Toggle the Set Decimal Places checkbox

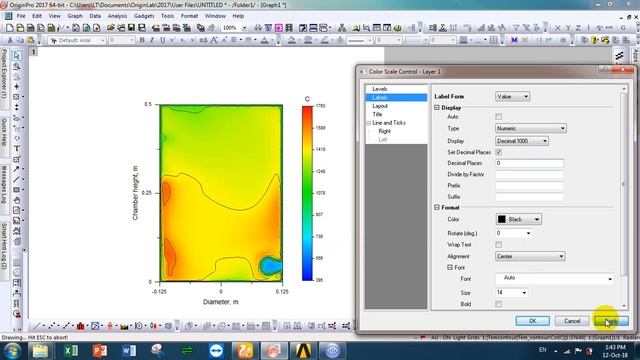pyautogui.click(x=498, y=152)
